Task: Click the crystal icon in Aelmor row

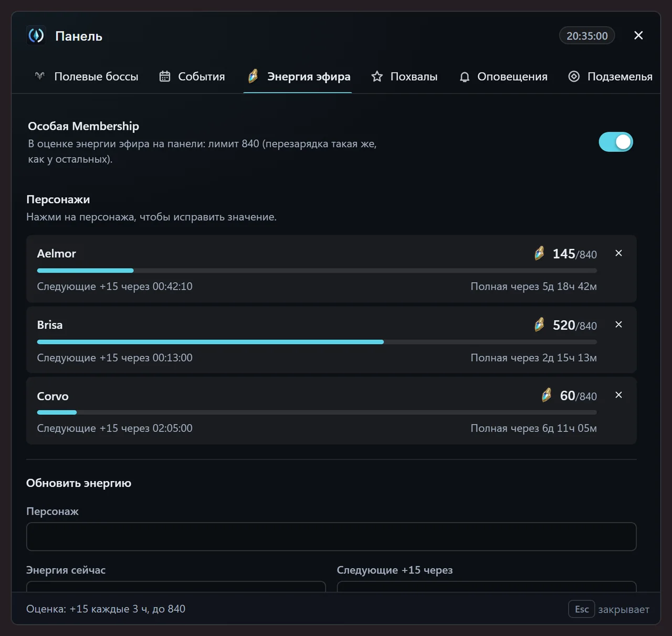Action: click(x=539, y=253)
